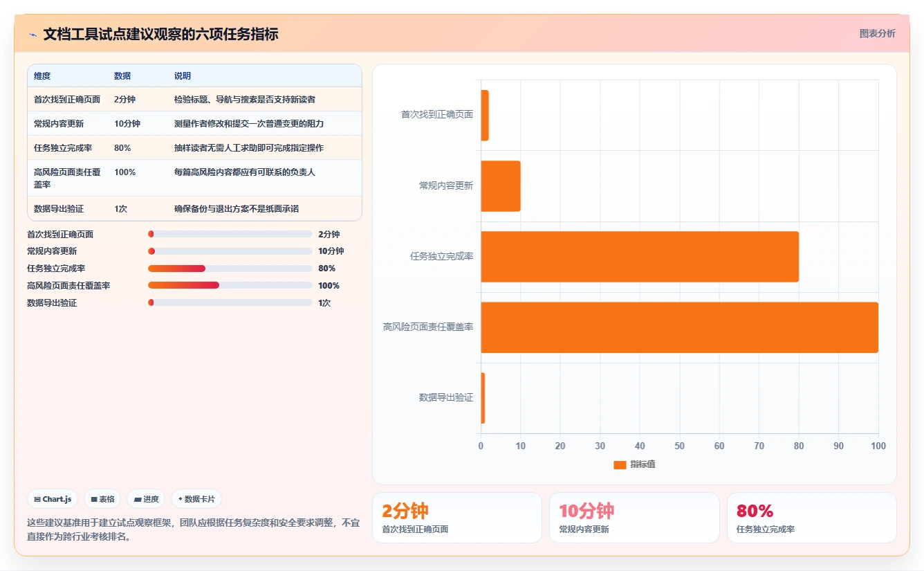Select the 表格 tag chip
924x571 pixels.
[x=102, y=499]
